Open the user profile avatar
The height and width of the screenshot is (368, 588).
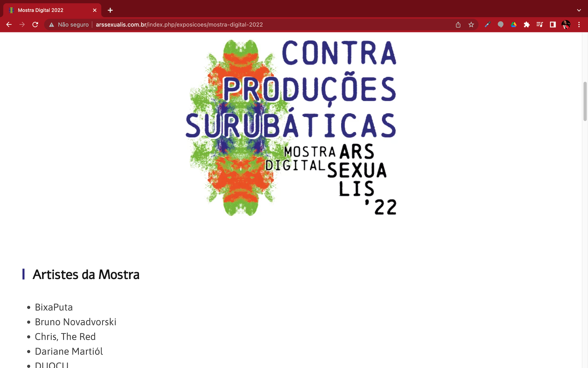[x=566, y=25]
